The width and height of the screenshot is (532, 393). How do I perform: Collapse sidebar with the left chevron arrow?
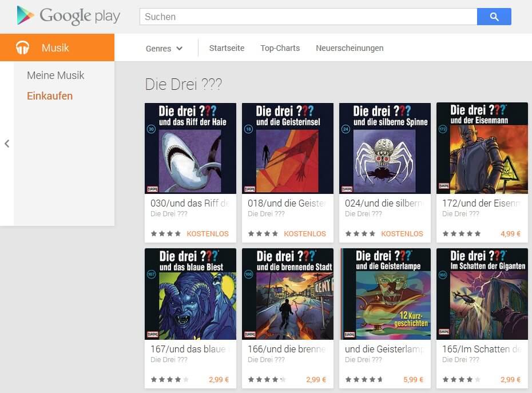pyautogui.click(x=7, y=144)
